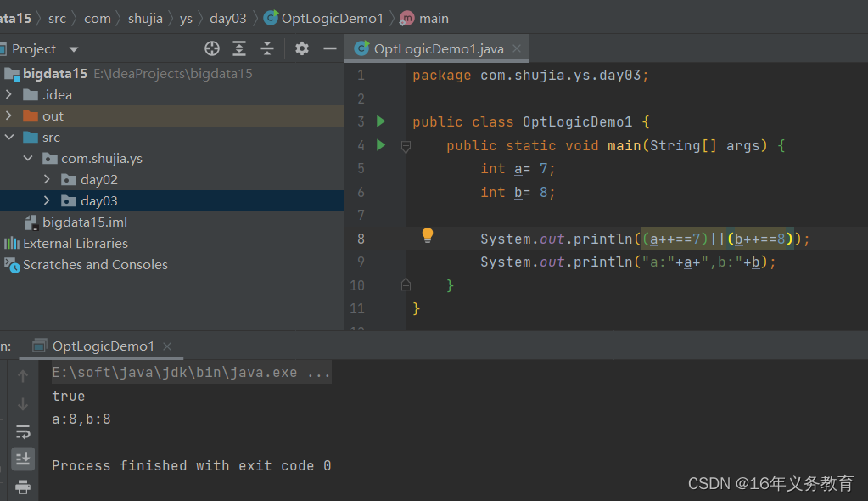Expand all in Project panel

click(x=239, y=48)
